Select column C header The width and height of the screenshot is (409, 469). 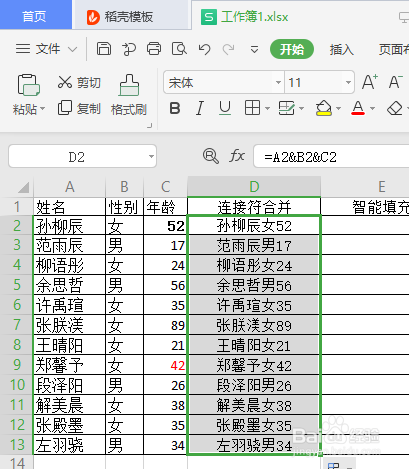[166, 187]
